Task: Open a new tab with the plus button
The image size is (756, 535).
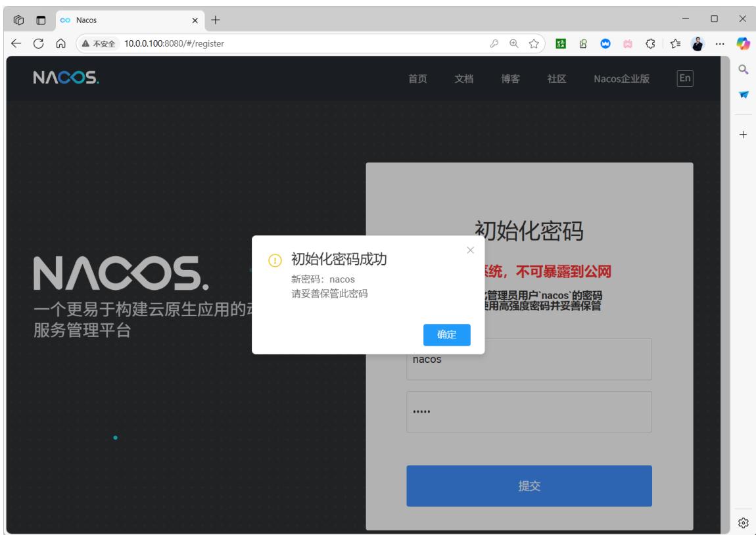Action: pos(216,20)
